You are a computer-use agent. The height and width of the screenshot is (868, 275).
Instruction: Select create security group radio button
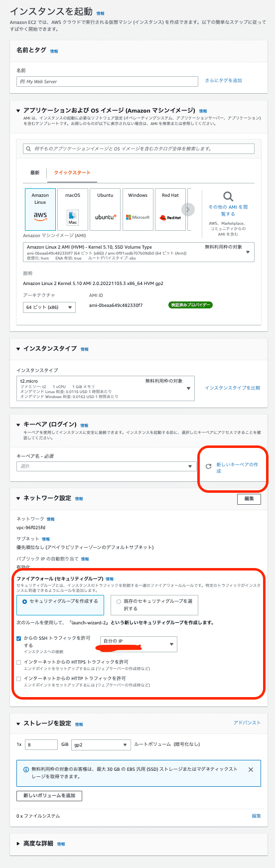pyautogui.click(x=24, y=601)
